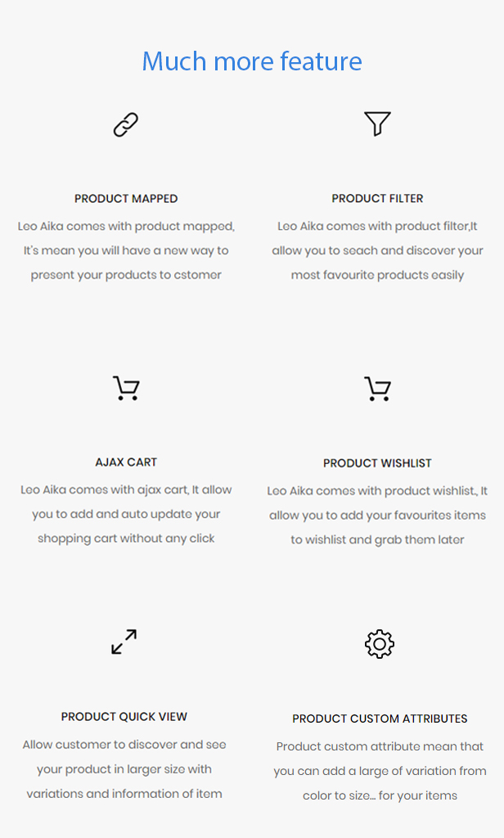Select the 'Much more feature' heading
The width and height of the screenshot is (504, 838).
pyautogui.click(x=252, y=61)
